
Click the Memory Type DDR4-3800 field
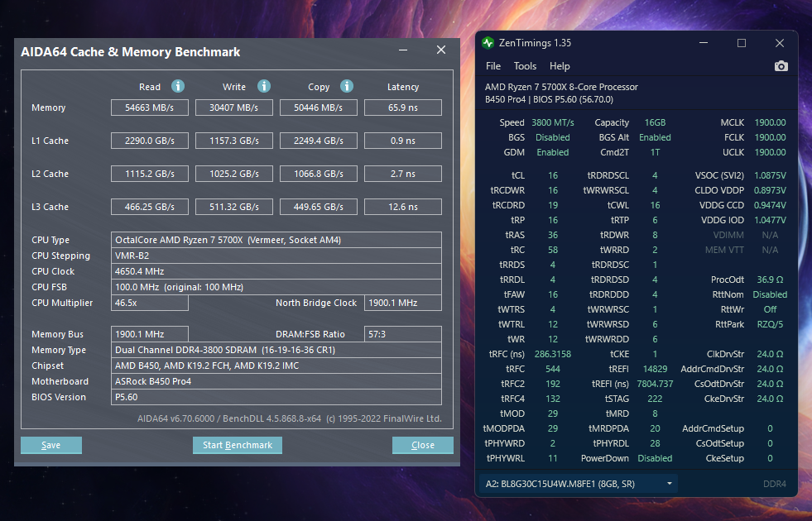click(276, 350)
